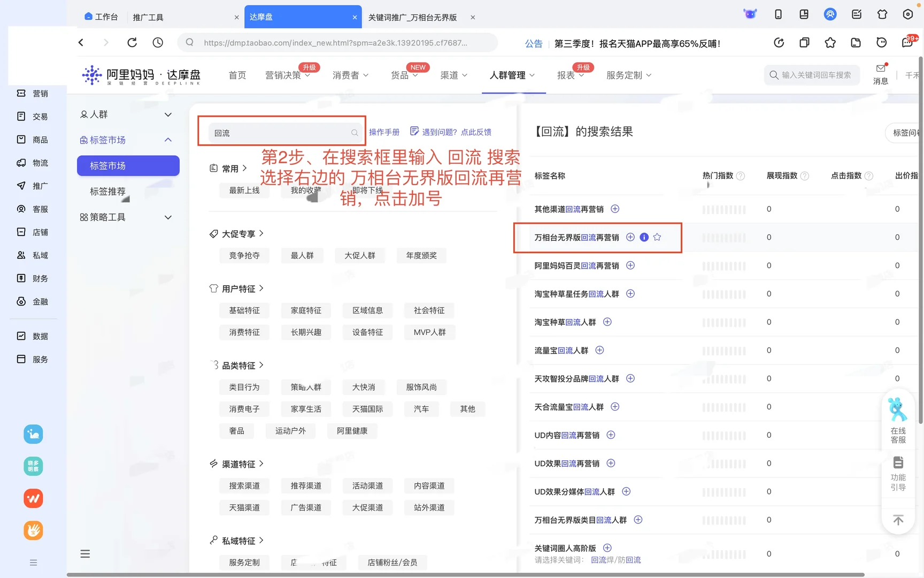Click the info icon beside 万相台无界版回流再营销
Viewport: 924px width, 578px height.
click(x=644, y=237)
